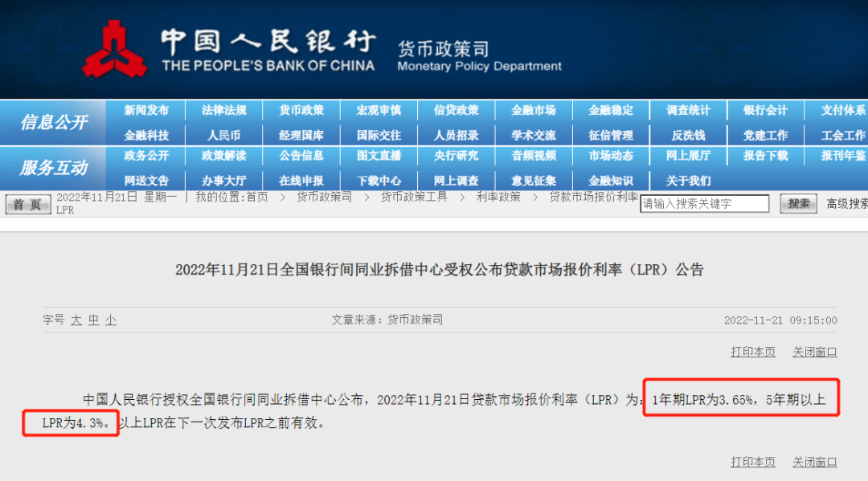868x481 pixels.
Task: Open 宏观审慎 navigation item
Action: 379,111
